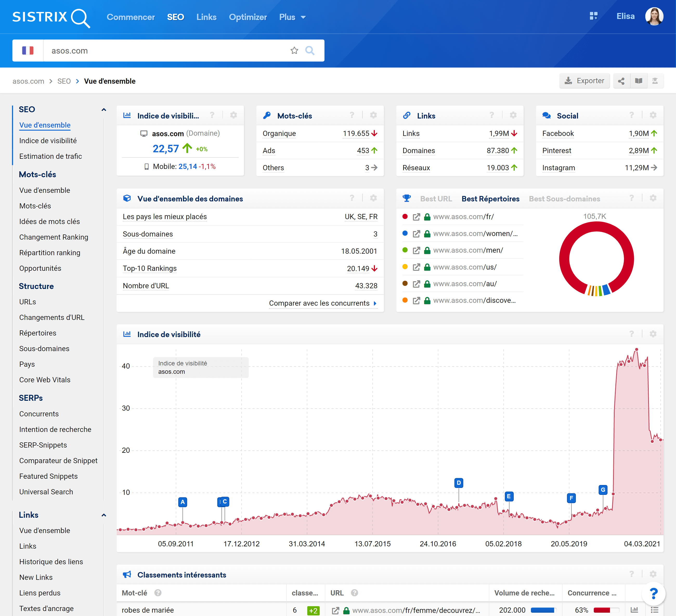Screen dimensions: 676x616
Task: Click event pin D on visibility chart
Action: tap(459, 483)
